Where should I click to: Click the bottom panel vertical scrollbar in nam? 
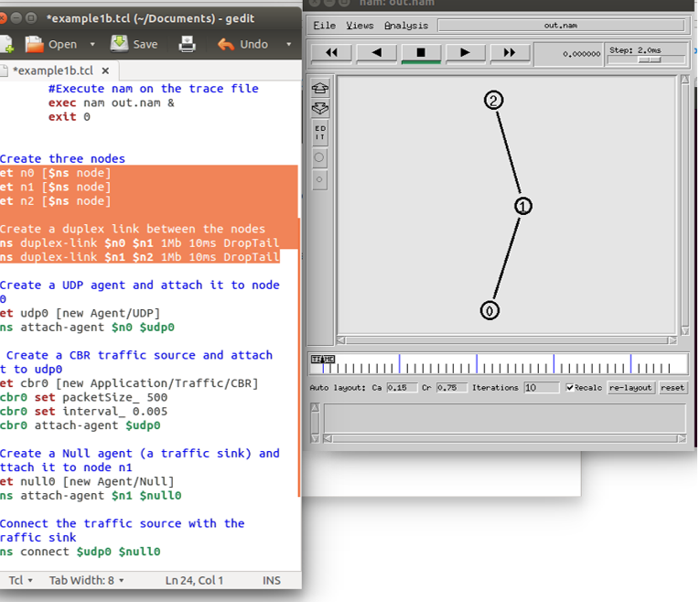coord(315,423)
